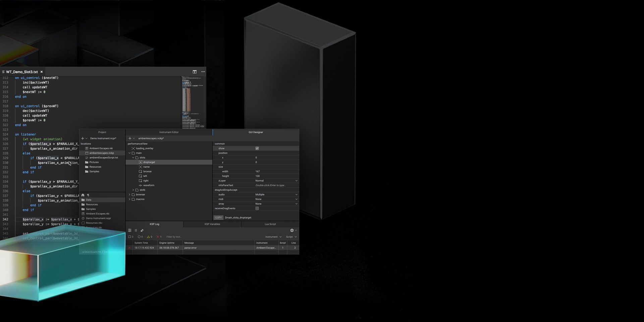Enable the receiveDragEvents checkbox
The width and height of the screenshot is (644, 322).
click(x=257, y=208)
